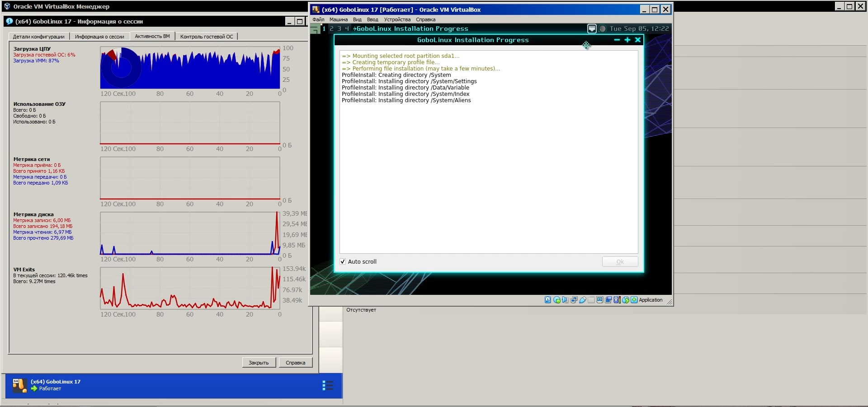Click the audio status icon
Viewport: 868px width, 407px height.
(565, 300)
